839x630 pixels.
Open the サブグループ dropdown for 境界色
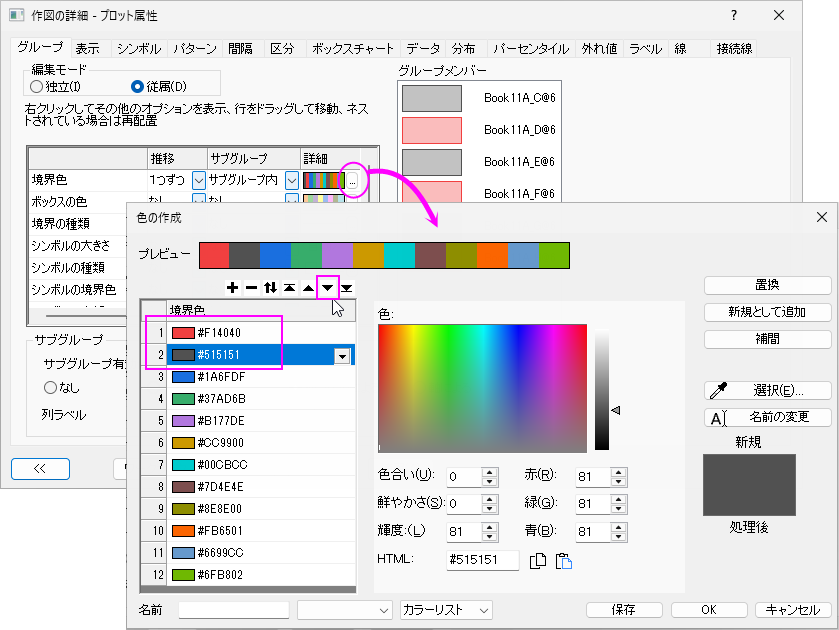pos(292,180)
